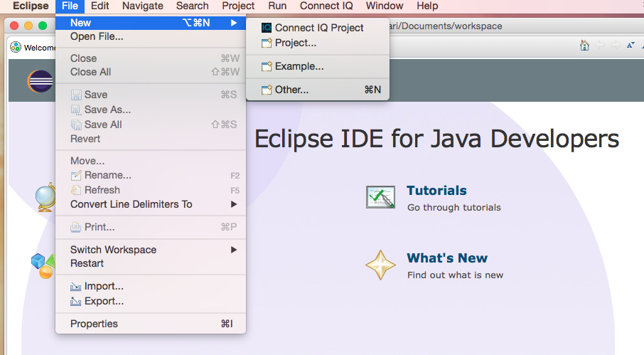Image resolution: width=644 pixels, height=355 pixels.
Task: Switch to the Welcome tab
Action: tap(32, 47)
